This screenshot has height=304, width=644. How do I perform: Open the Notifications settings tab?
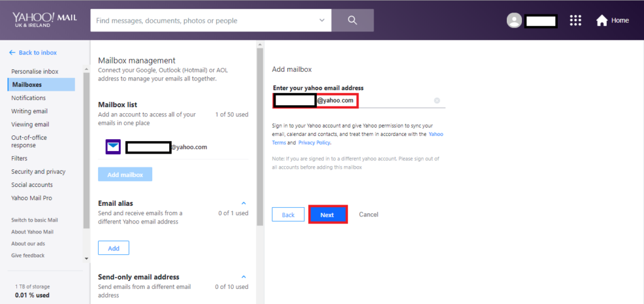point(28,98)
